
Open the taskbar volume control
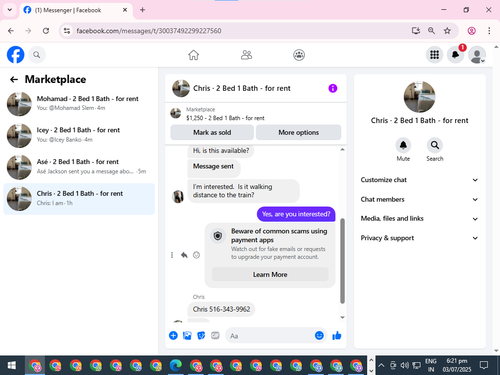coord(405,365)
